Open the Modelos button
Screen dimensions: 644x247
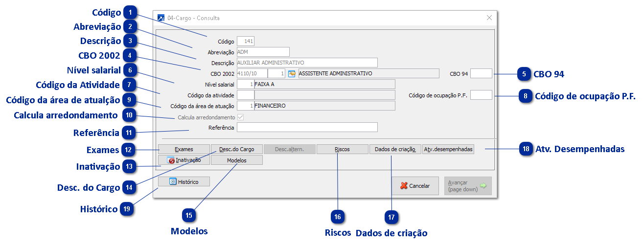236,160
